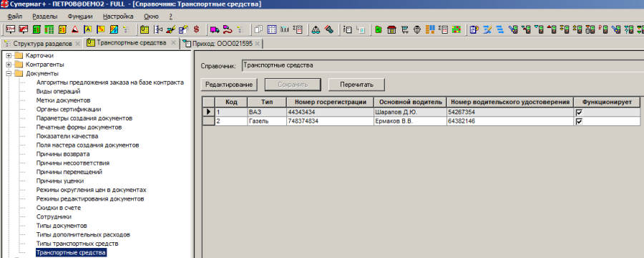This screenshot has width=644, height=258.
Task: Click the Справочник name field
Action: 443,65
